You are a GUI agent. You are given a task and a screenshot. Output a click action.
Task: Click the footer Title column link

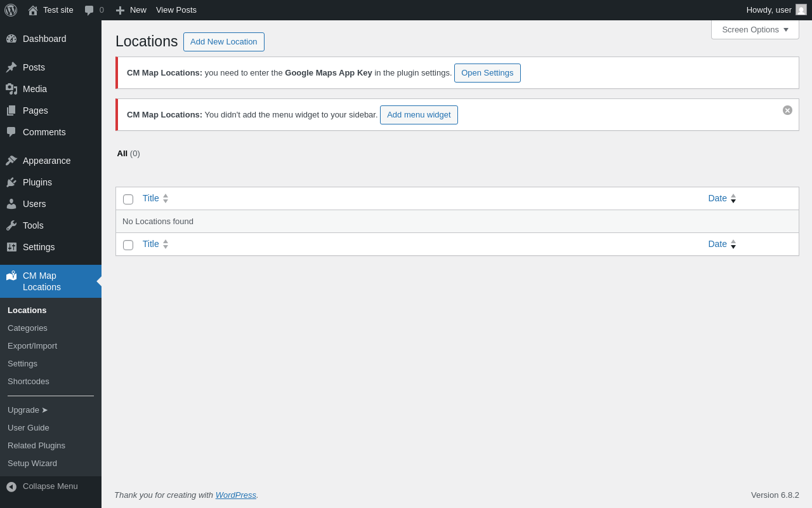point(151,244)
